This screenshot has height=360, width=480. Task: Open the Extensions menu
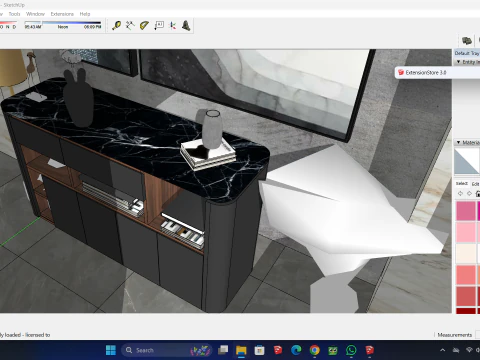(62, 14)
